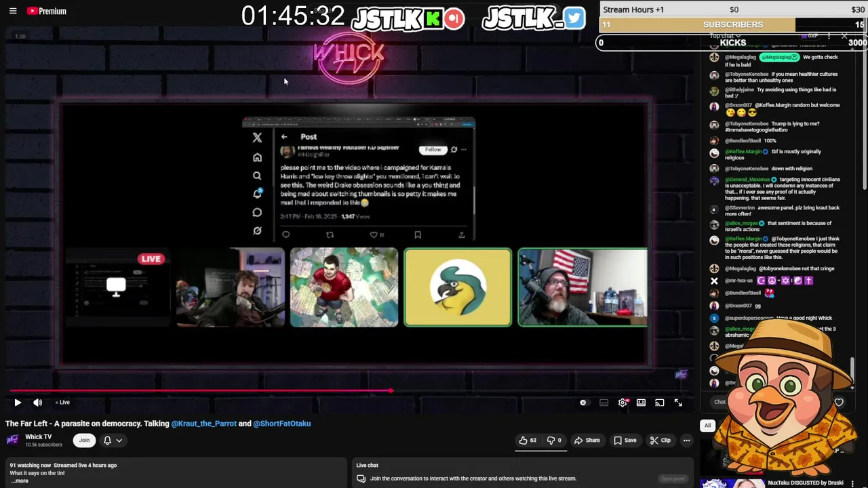This screenshot has height=488, width=868.
Task: Click the bookmark icon under the post
Action: 418,235
